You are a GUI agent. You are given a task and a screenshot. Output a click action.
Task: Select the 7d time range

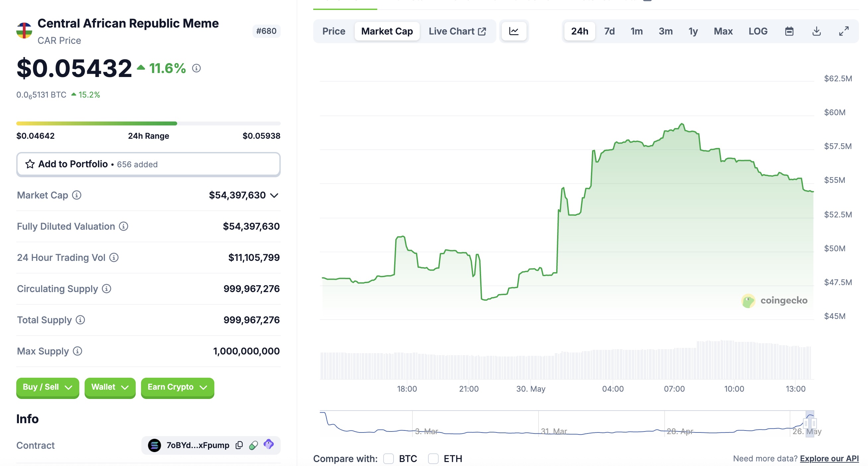[609, 31]
